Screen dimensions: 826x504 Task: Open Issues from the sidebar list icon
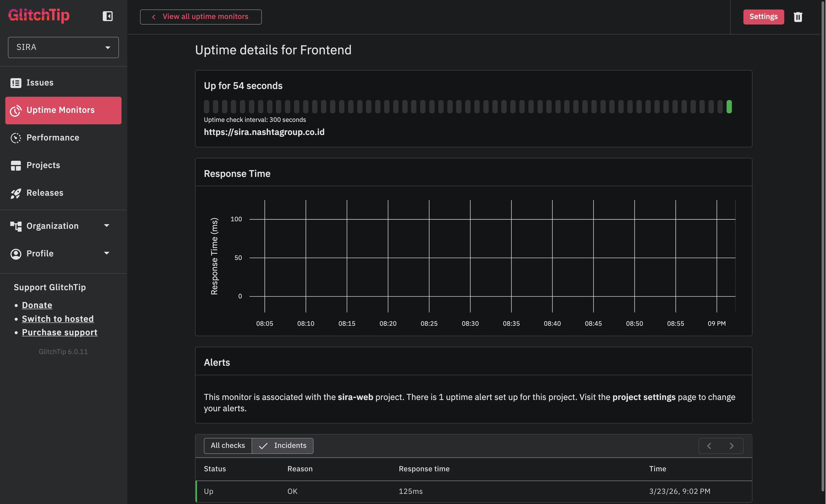pyautogui.click(x=15, y=82)
